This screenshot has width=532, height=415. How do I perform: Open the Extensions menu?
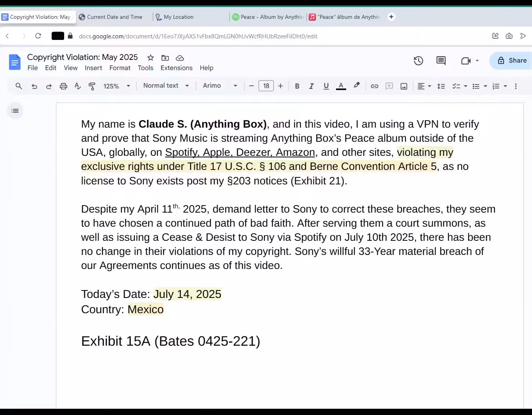(176, 68)
